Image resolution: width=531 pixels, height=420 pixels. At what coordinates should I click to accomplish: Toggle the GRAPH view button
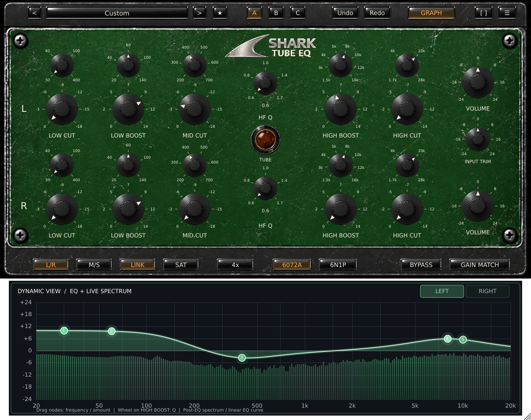point(431,13)
